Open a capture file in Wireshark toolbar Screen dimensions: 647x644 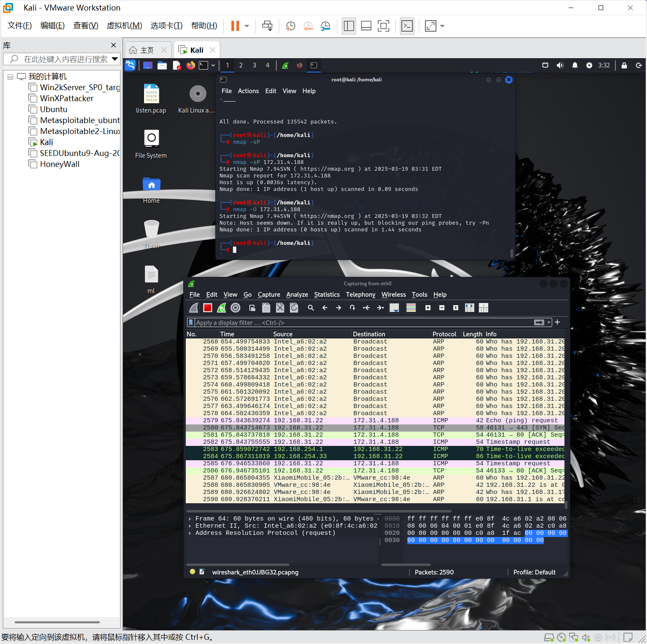point(252,308)
